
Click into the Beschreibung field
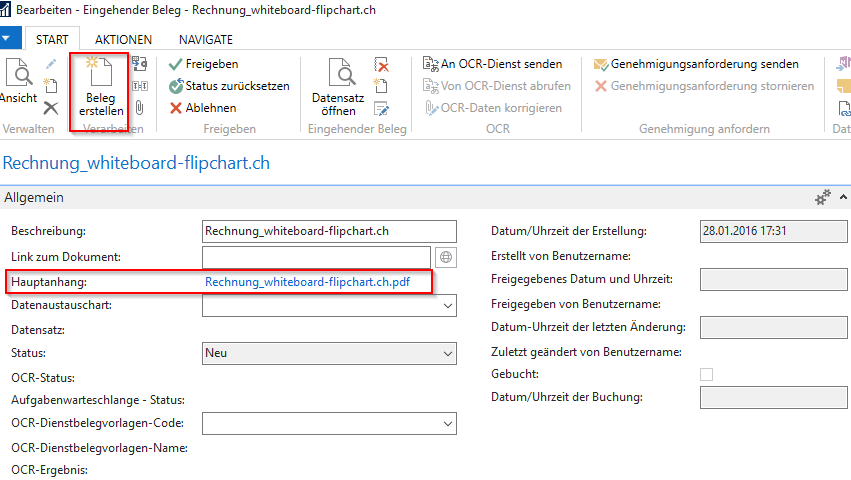point(329,231)
